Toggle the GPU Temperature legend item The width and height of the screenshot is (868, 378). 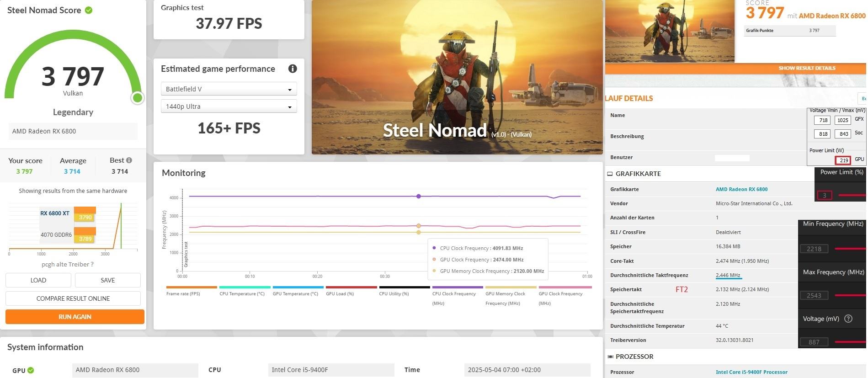[298, 291]
